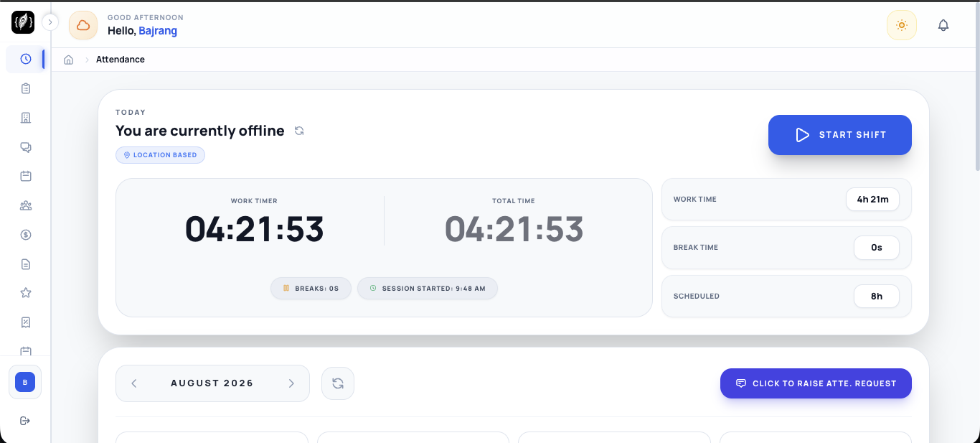Click to raise atte. request button
The height and width of the screenshot is (443, 980).
tap(816, 383)
